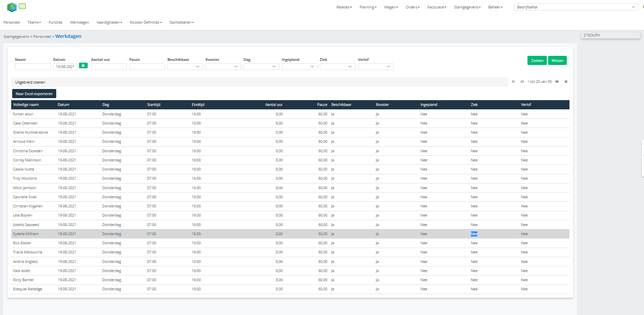Expand the Teams submenu

34,22
